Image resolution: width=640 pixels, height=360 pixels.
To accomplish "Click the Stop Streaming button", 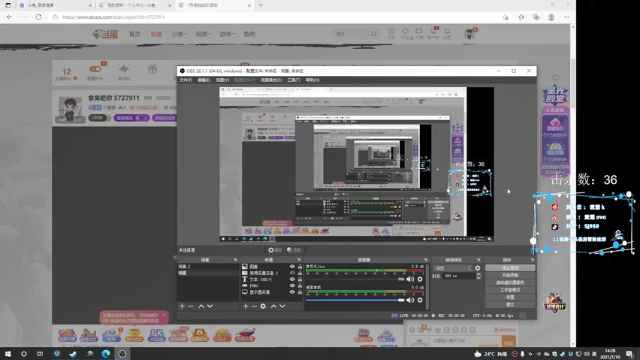I will pos(510,268).
